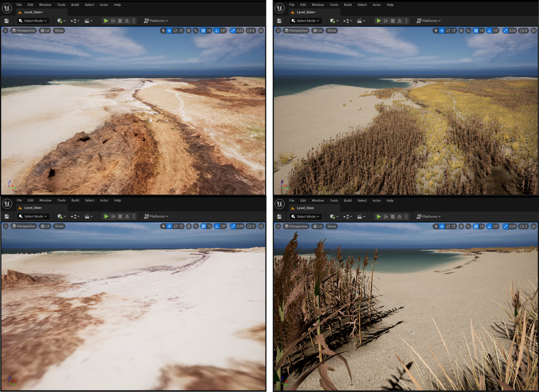This screenshot has width=539, height=392.
Task: Click save icon in top-right editor window
Action: (x=279, y=21)
